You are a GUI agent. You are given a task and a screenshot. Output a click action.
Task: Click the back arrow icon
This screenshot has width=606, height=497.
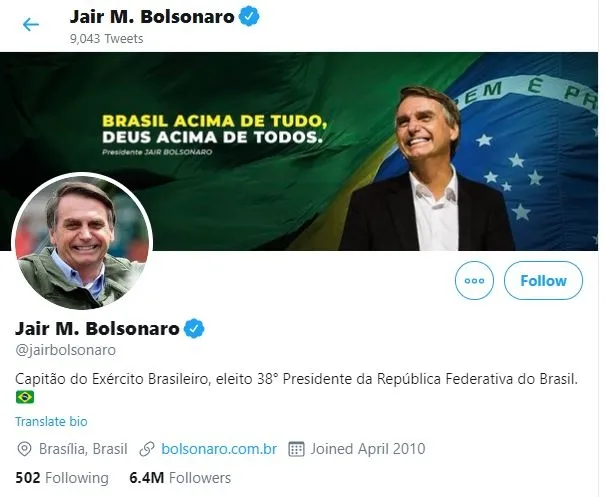(31, 24)
